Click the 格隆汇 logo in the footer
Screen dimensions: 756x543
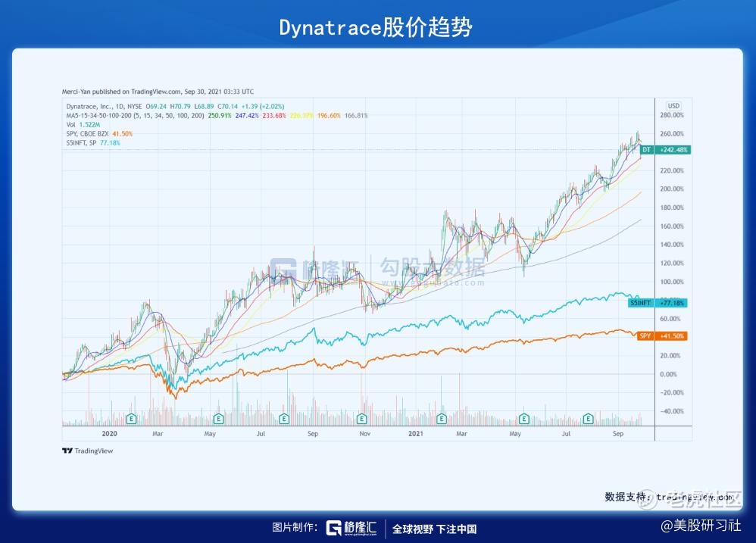(x=351, y=528)
